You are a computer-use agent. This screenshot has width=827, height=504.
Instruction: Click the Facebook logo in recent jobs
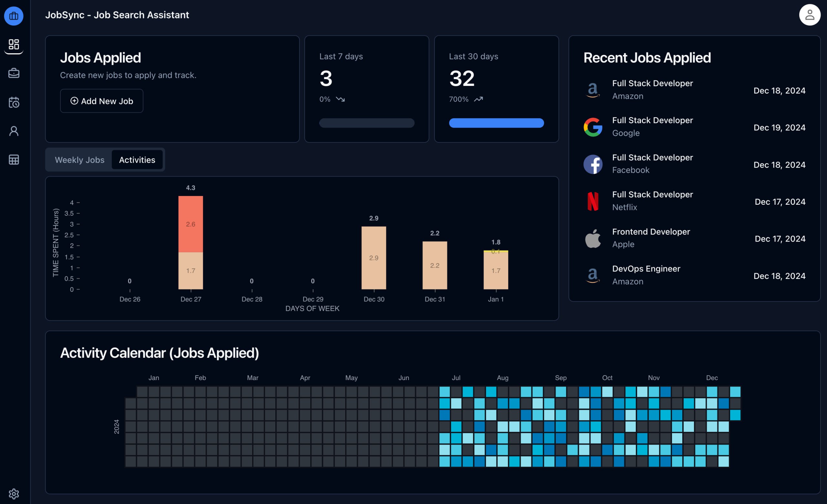(x=593, y=164)
